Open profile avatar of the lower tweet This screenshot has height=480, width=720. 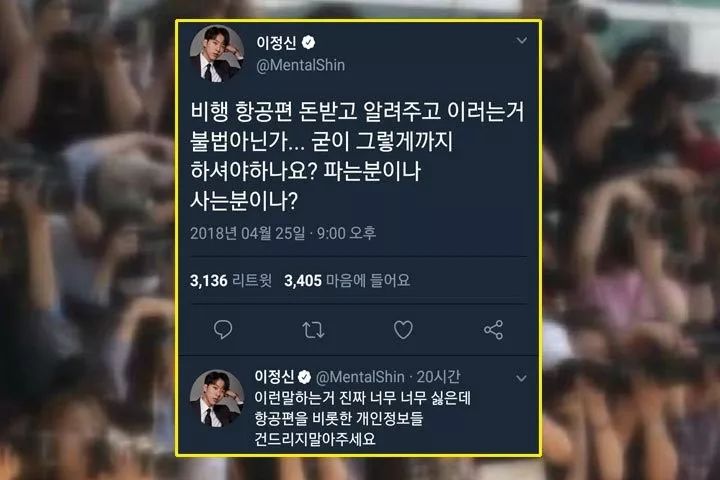pos(217,398)
